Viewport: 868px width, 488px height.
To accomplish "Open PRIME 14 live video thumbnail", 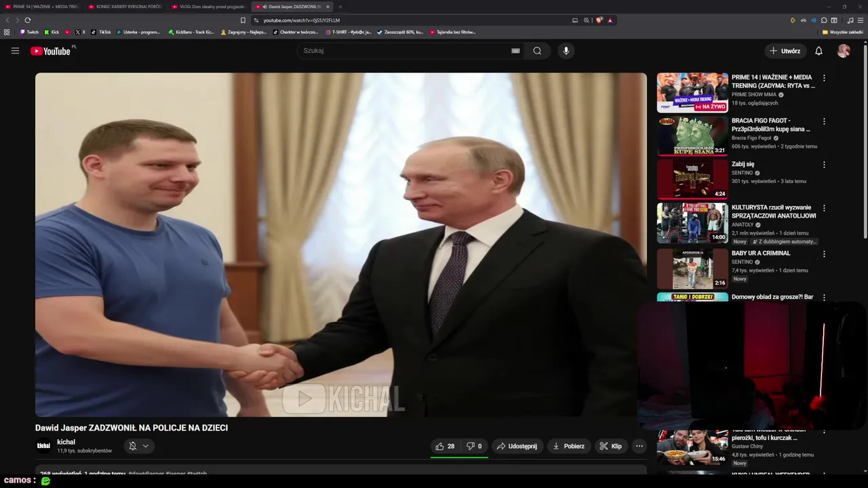I will point(692,92).
